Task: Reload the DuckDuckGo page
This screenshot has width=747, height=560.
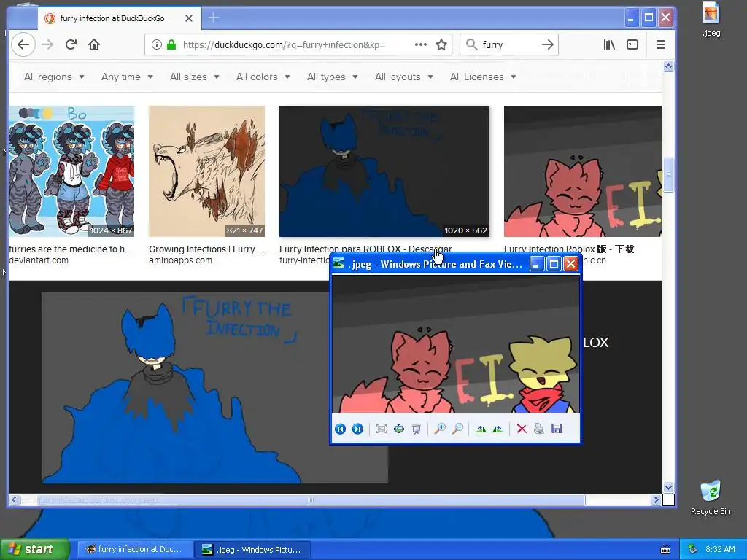Action: pos(71,44)
